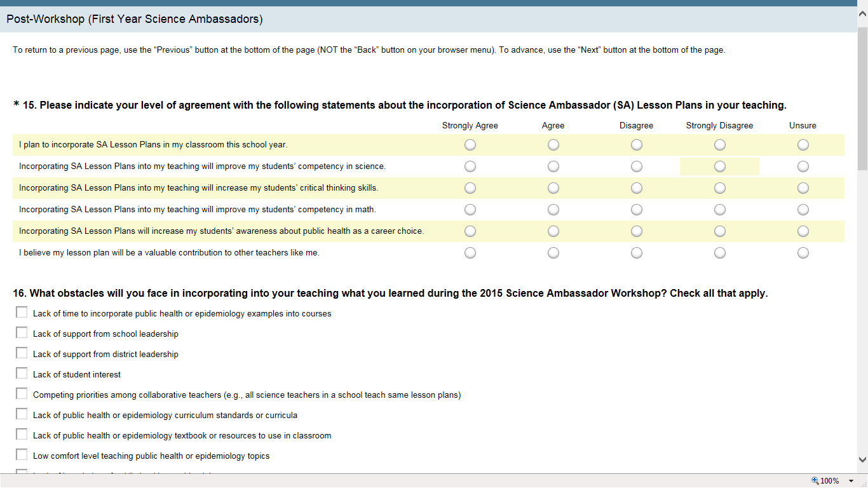
Task: Tick 'Lack of public health curriculum standards'
Action: point(22,414)
